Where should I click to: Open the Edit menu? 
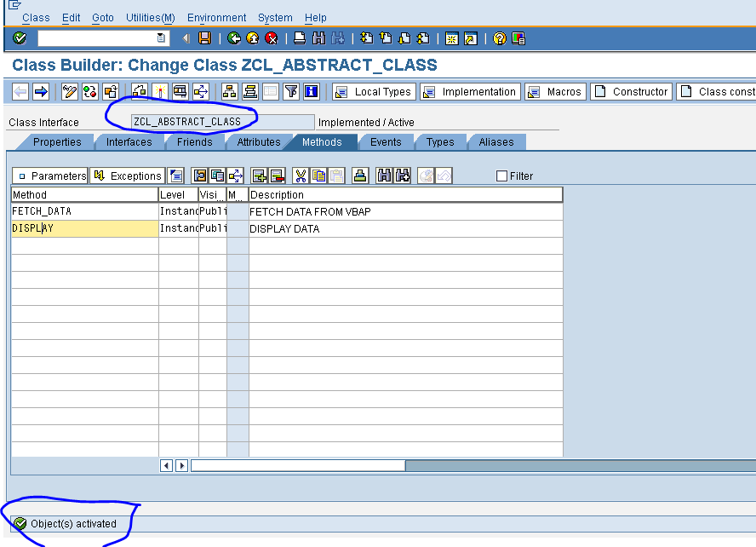pyautogui.click(x=71, y=18)
